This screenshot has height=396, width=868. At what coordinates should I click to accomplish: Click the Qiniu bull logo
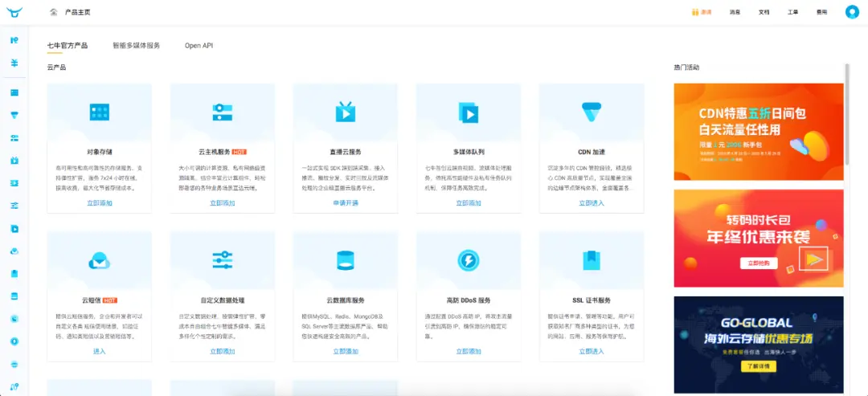14,12
